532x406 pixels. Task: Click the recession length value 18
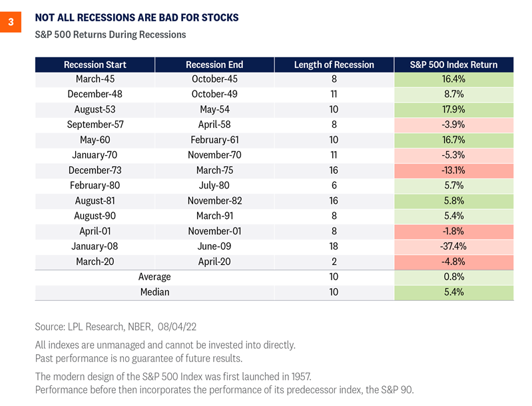[334, 246]
